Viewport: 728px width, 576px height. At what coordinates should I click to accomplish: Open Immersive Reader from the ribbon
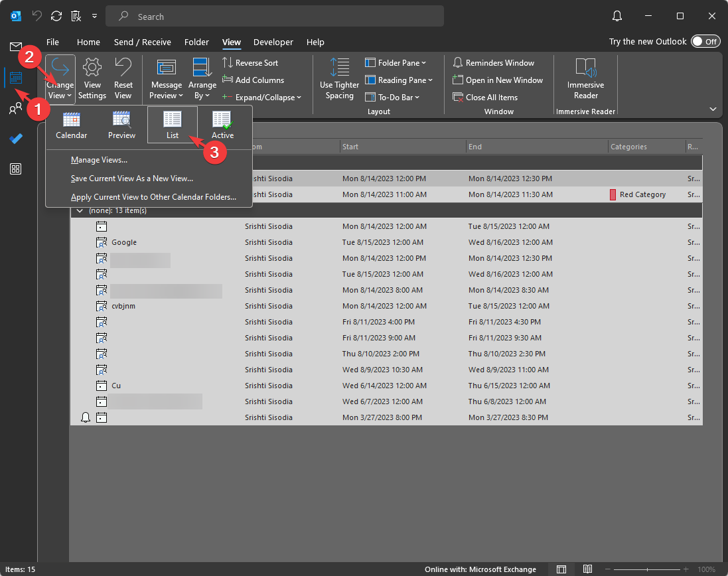[585, 78]
